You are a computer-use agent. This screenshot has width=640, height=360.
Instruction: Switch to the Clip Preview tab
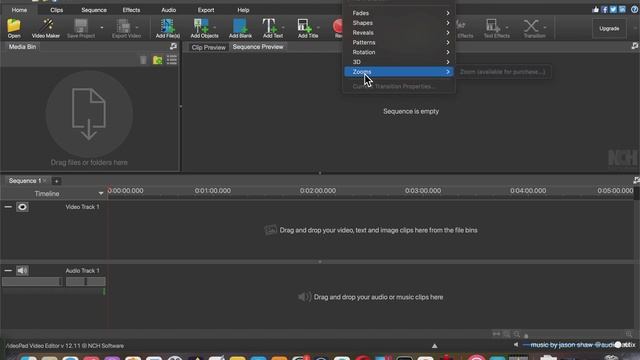click(208, 47)
